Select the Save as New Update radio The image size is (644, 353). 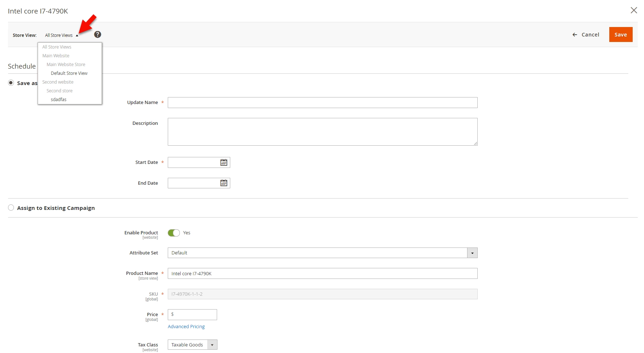[x=11, y=83]
